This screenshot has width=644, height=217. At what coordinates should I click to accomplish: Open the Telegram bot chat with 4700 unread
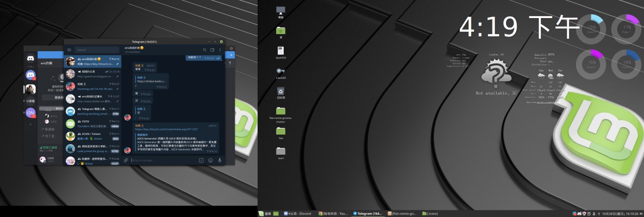(93, 111)
